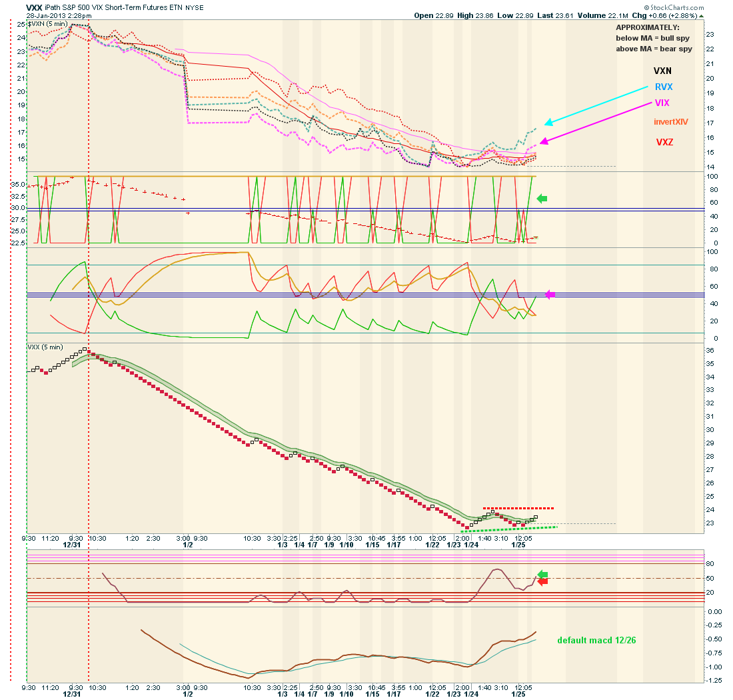The width and height of the screenshot is (733, 700).
Task: Click the red VXZ legend label
Action: pos(664,142)
